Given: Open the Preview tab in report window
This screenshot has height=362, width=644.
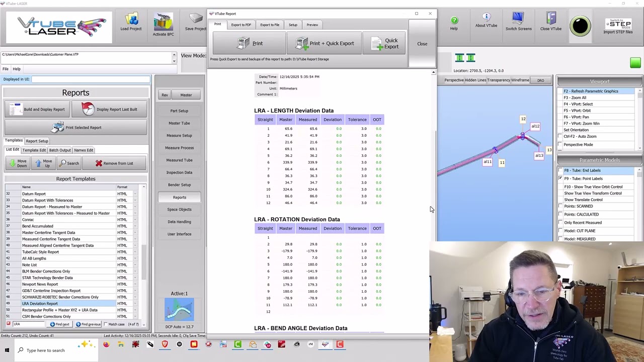Looking at the screenshot, I should tap(312, 25).
